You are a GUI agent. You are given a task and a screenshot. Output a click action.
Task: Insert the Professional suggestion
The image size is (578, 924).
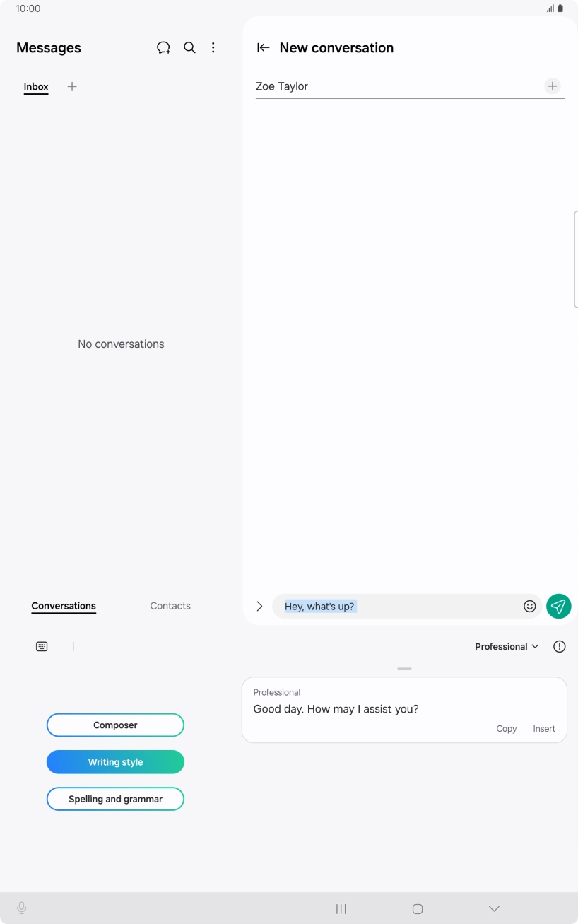[x=544, y=729]
